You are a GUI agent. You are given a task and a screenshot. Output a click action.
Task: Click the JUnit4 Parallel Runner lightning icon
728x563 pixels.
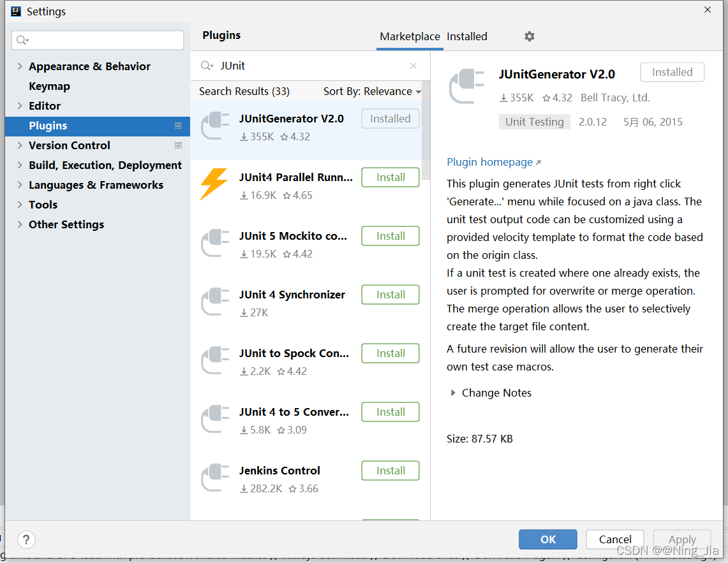tap(214, 184)
